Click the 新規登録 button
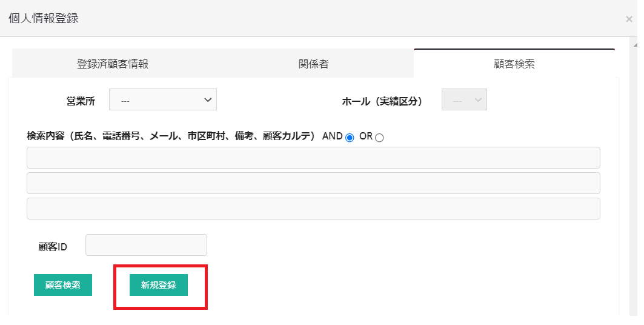Screen dimensions: 644x325 [x=159, y=285]
